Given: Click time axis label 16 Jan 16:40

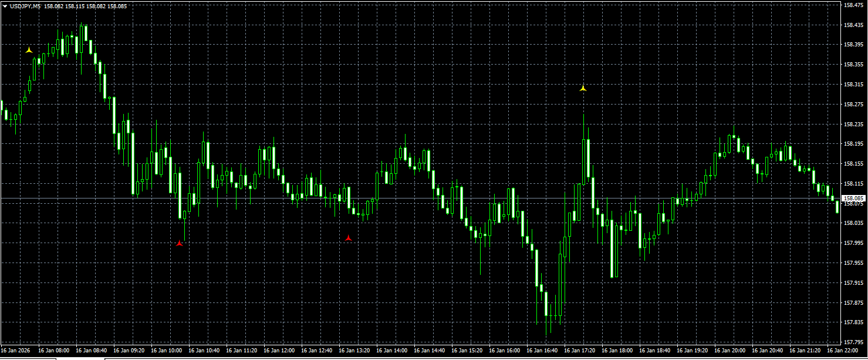Looking at the screenshot, I should [x=542, y=351].
